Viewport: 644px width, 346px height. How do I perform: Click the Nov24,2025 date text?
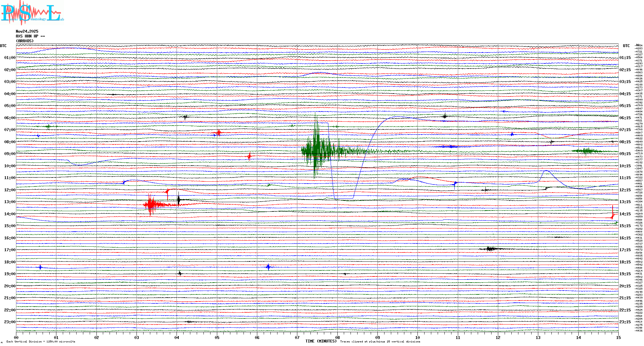click(x=27, y=31)
